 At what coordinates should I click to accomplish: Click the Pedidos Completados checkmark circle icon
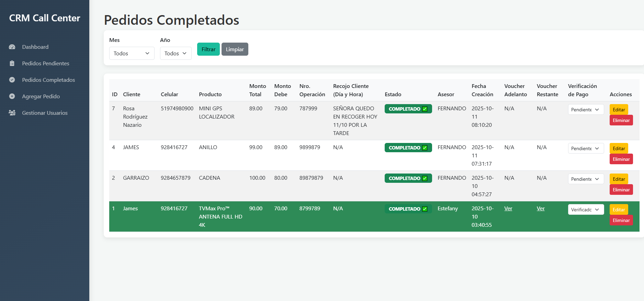[x=12, y=80]
